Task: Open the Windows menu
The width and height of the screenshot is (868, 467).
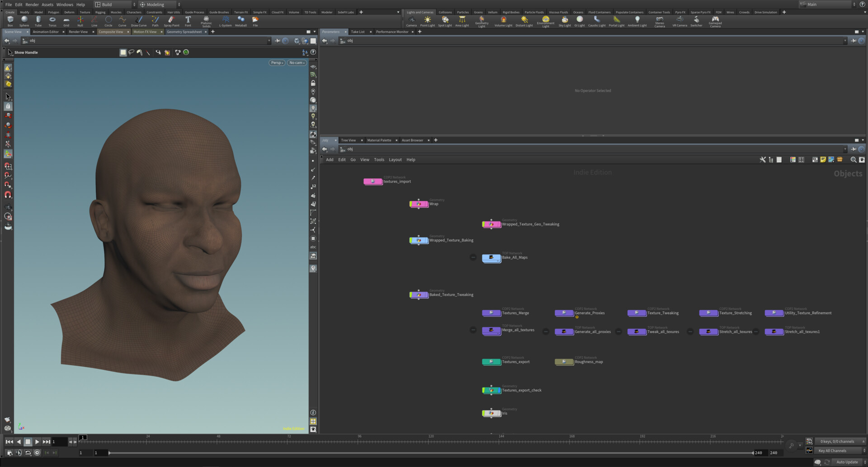Action: coord(65,4)
